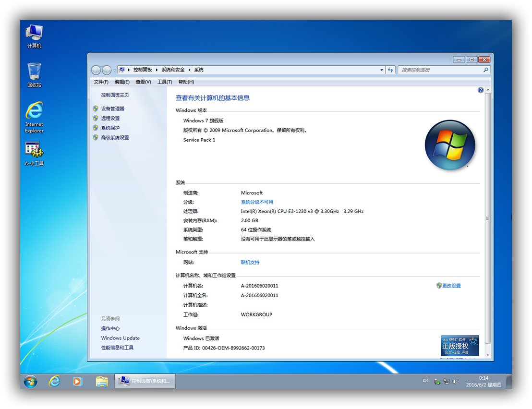The width and height of the screenshot is (532, 409).
Task: Expand the arrow after 控制面板 breadcrumb
Action: point(157,70)
